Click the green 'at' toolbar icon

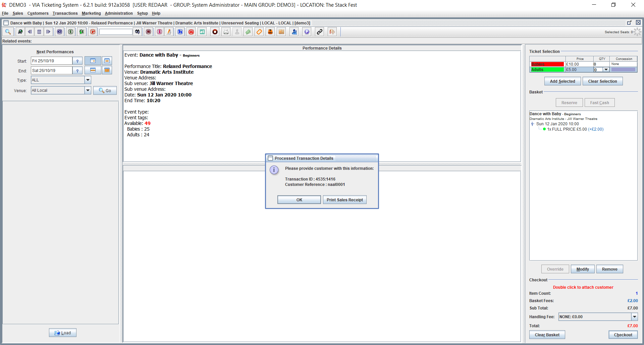coord(202,32)
